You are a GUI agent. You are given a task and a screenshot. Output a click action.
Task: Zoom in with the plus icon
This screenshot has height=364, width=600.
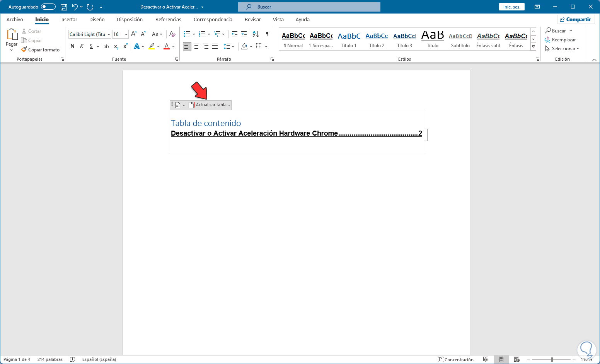574,359
